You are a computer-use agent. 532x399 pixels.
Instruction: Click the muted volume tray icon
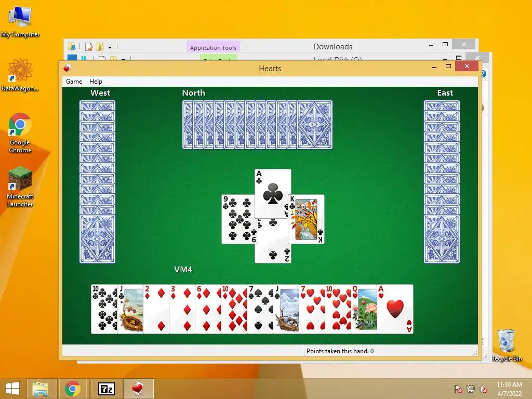(x=483, y=389)
